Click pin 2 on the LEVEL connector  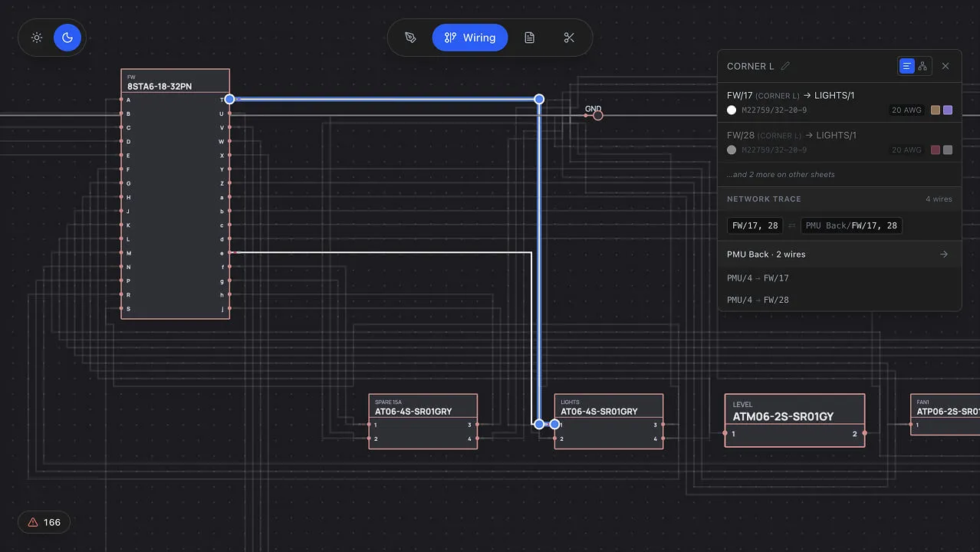pos(863,434)
